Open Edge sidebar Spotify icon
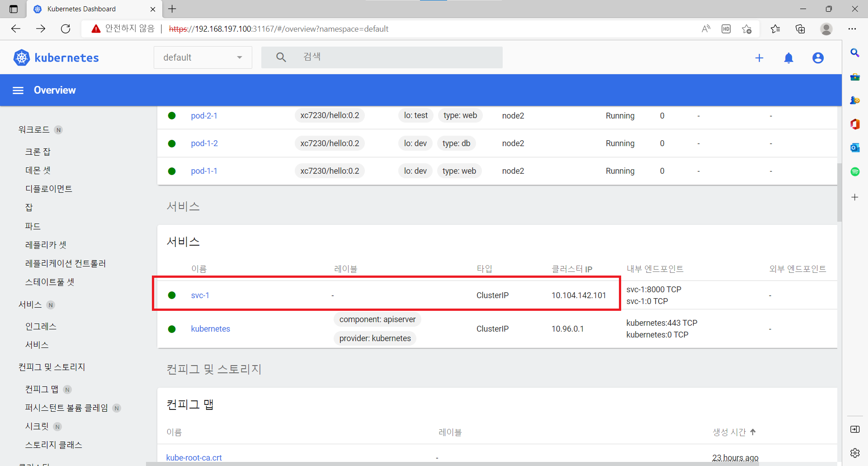The width and height of the screenshot is (868, 466). [x=855, y=171]
